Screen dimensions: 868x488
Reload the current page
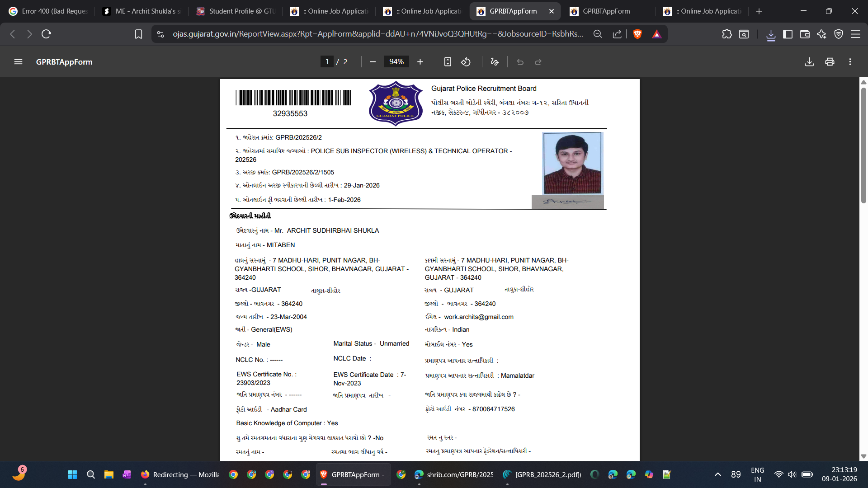click(x=46, y=34)
